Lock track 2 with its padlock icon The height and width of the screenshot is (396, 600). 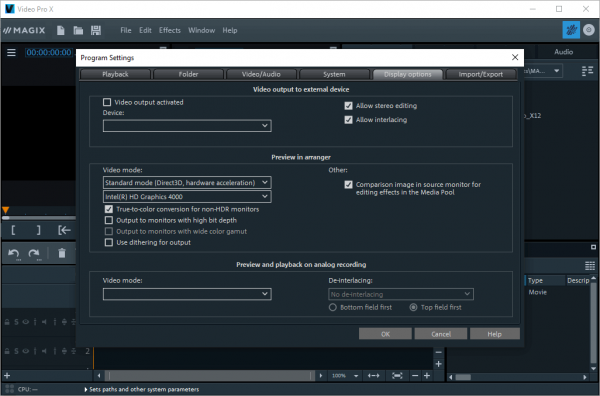pos(7,351)
